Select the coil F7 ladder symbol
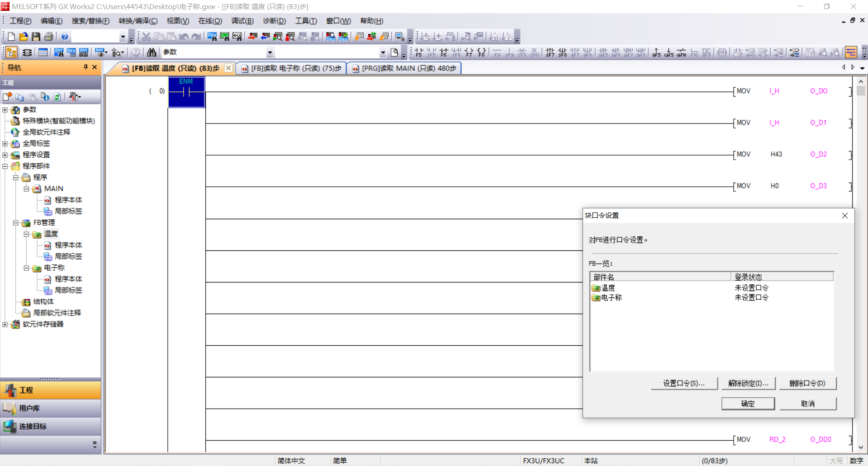The image size is (868, 466). pos(469,52)
